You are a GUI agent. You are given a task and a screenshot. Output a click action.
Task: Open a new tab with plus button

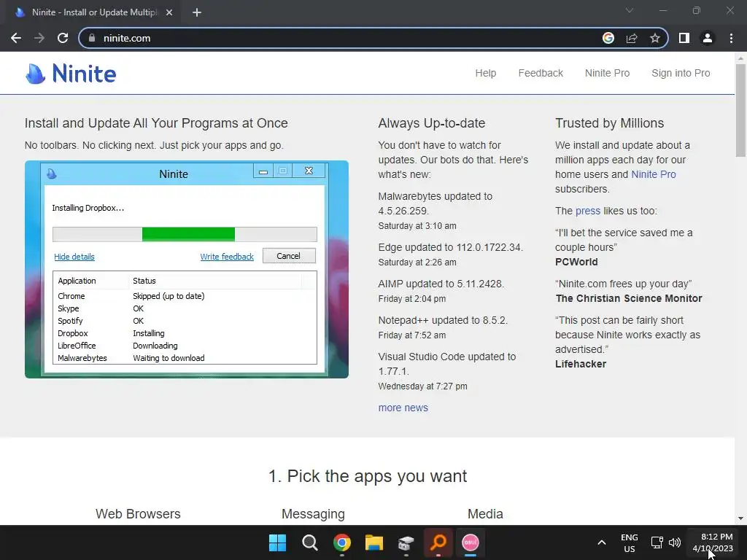(x=197, y=12)
